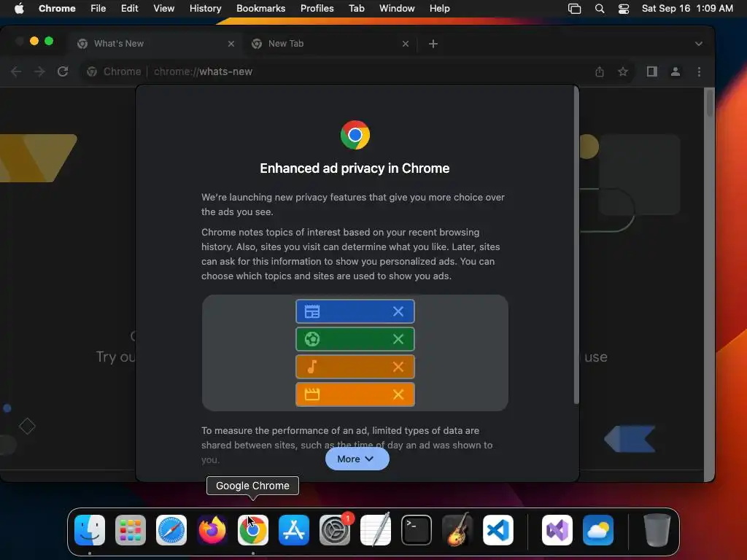Open the App Store from the Dock
Image resolution: width=747 pixels, height=560 pixels.
pyautogui.click(x=294, y=529)
